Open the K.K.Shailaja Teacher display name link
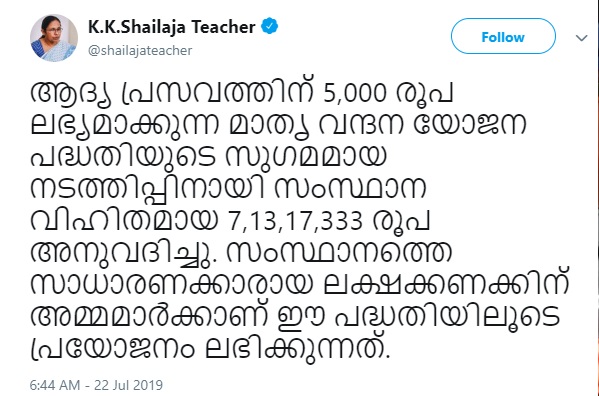This screenshot has width=599, height=396. click(172, 27)
